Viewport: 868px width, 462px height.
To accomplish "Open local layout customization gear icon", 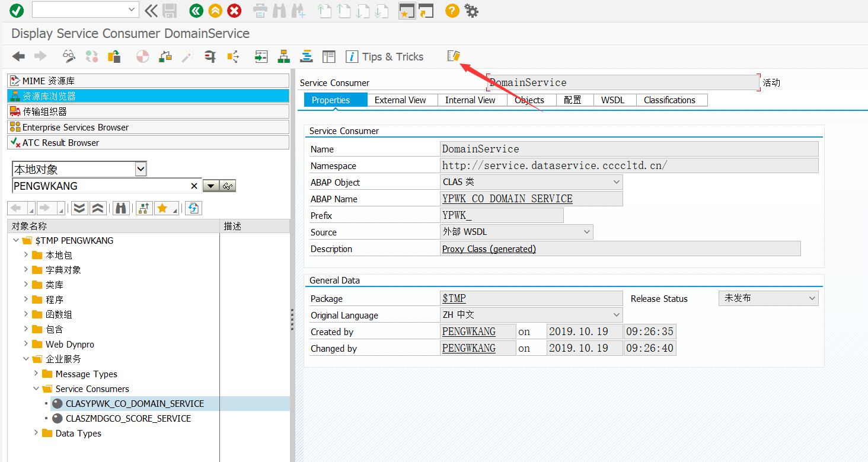I will 471,10.
